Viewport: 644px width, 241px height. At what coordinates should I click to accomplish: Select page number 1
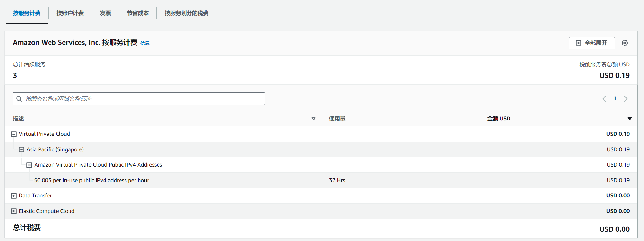pyautogui.click(x=615, y=98)
